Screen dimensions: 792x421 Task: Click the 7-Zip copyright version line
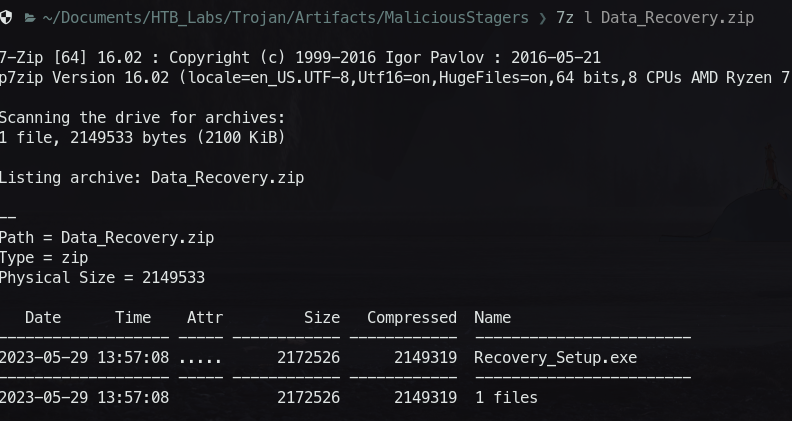coord(300,58)
